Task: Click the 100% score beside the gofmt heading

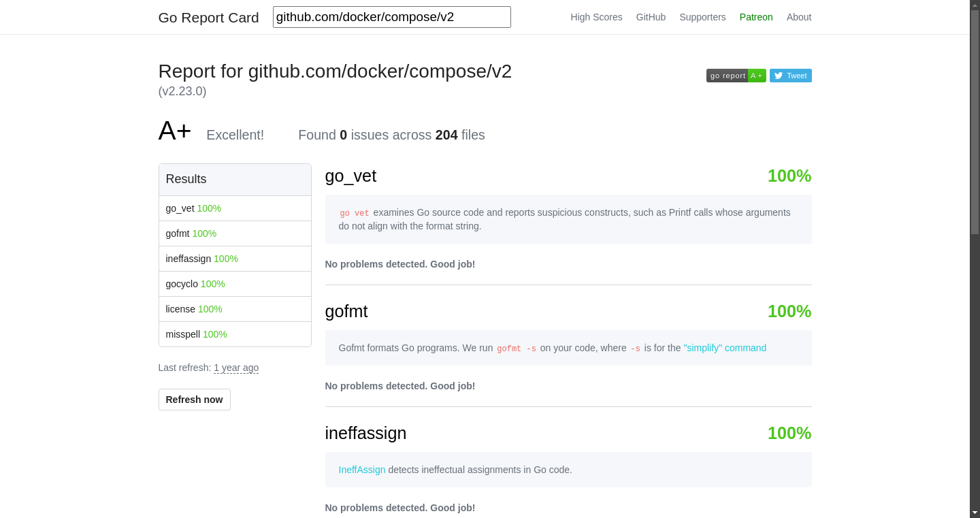Action: [789, 311]
